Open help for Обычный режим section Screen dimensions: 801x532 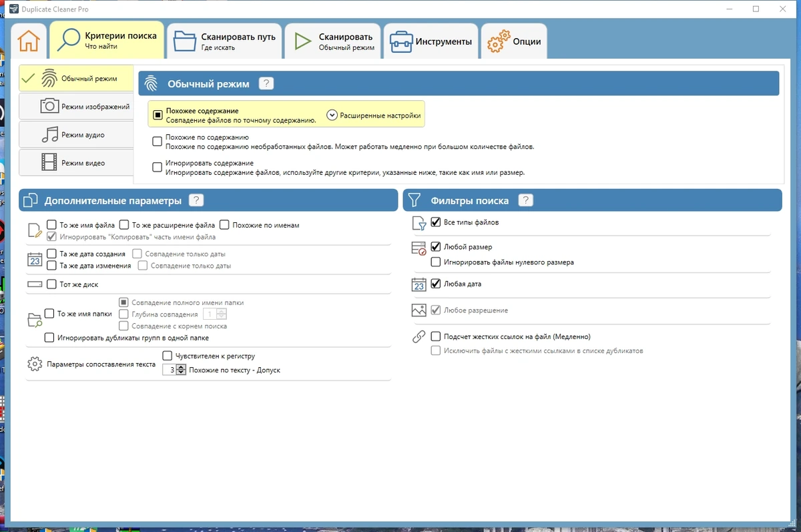click(x=266, y=83)
